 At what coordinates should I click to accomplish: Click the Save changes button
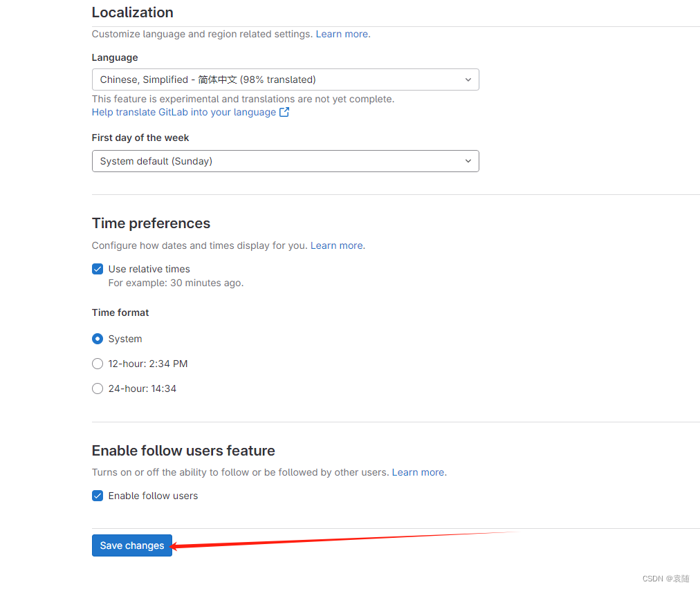tap(132, 545)
